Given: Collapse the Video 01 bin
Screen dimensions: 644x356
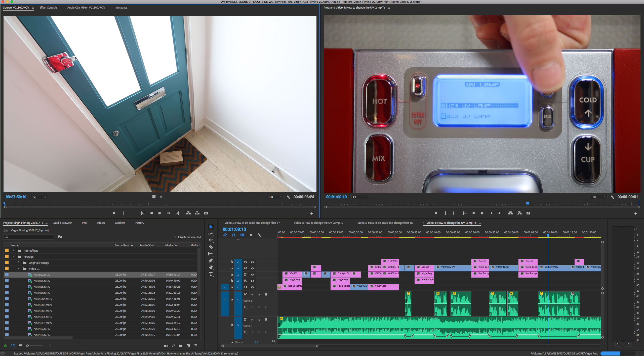Looking at the screenshot, I should pos(19,269).
